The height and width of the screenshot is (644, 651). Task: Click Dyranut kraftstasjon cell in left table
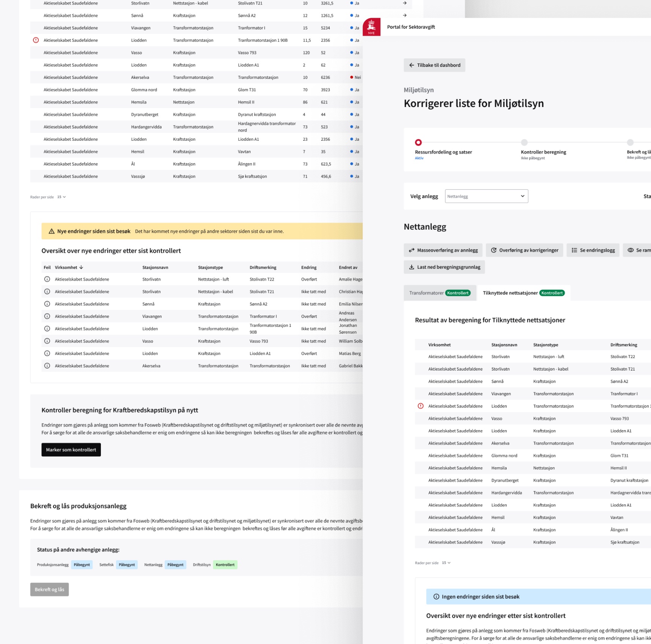[x=256, y=115]
